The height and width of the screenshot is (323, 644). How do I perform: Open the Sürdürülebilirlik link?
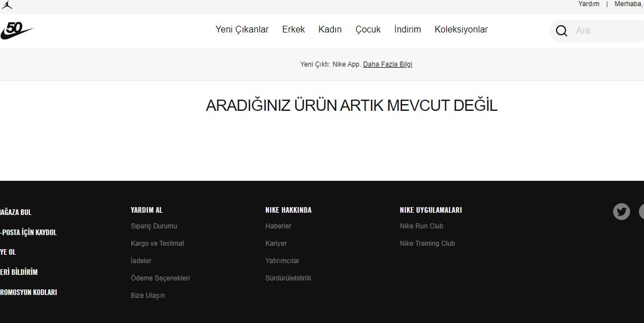(288, 278)
